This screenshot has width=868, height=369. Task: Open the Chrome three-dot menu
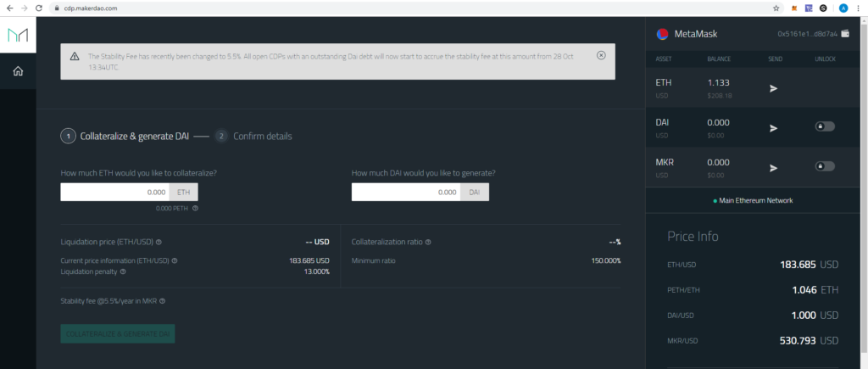coord(859,8)
